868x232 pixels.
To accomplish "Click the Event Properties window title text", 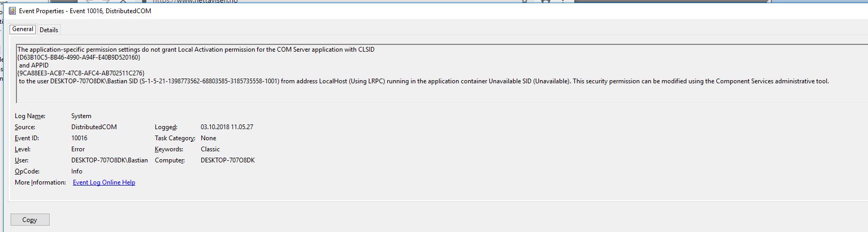I will (85, 11).
